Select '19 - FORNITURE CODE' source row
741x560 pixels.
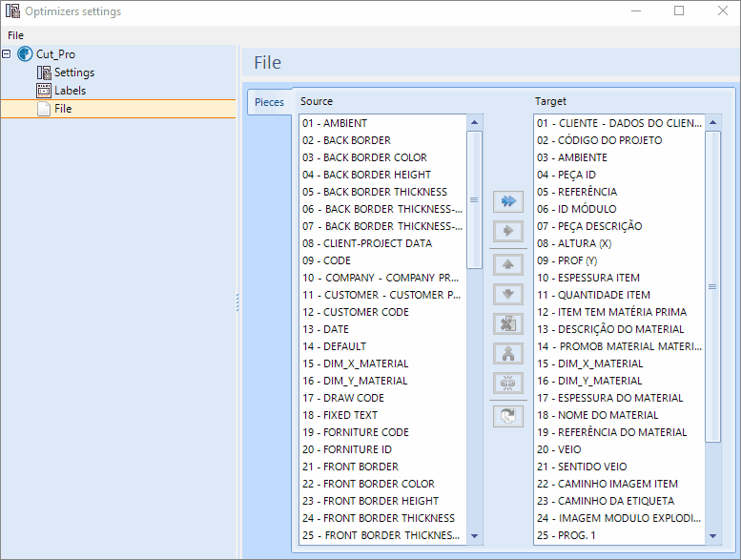pos(383,432)
